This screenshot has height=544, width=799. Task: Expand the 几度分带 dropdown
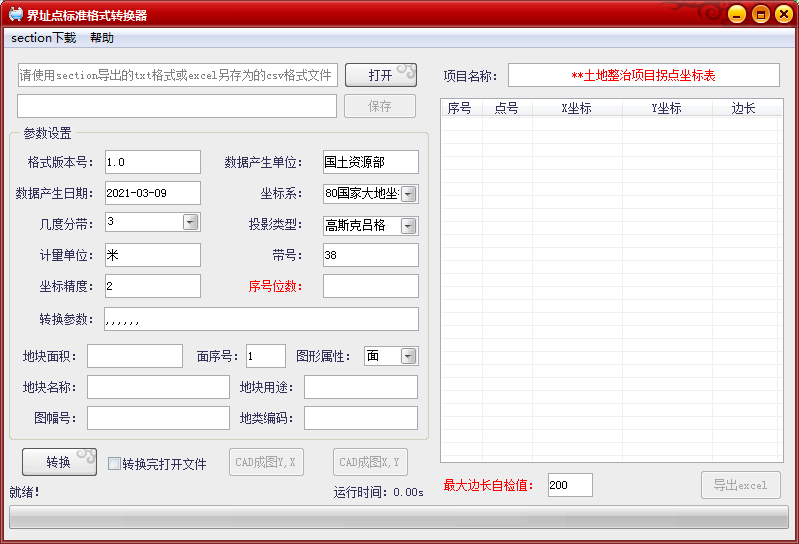191,222
